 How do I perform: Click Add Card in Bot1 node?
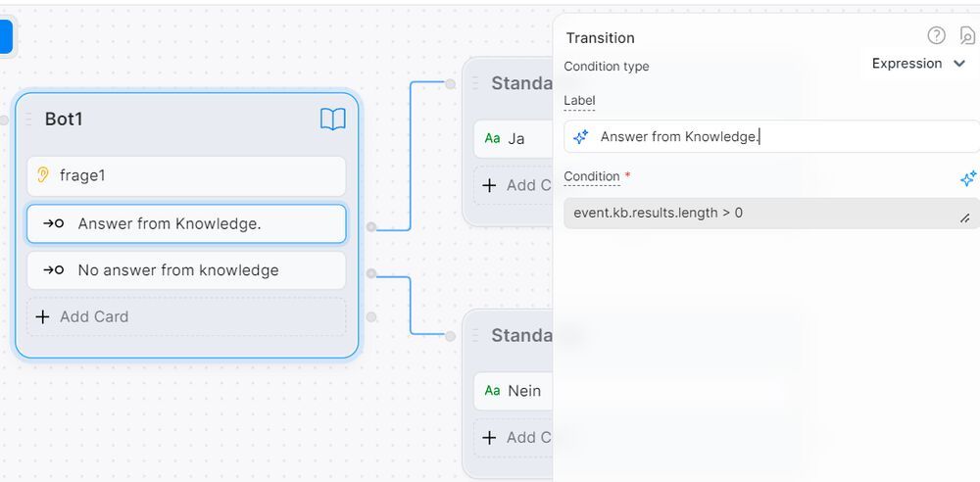point(186,317)
